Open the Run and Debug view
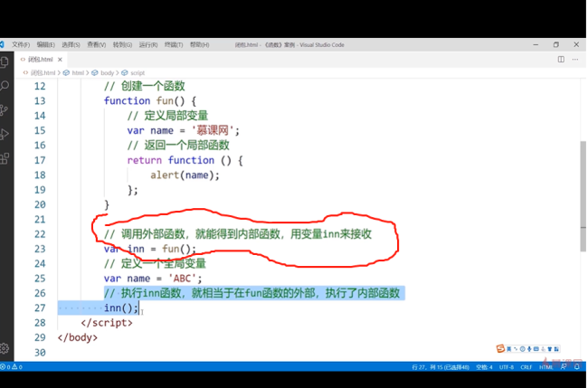This screenshot has height=388, width=588. click(5, 134)
